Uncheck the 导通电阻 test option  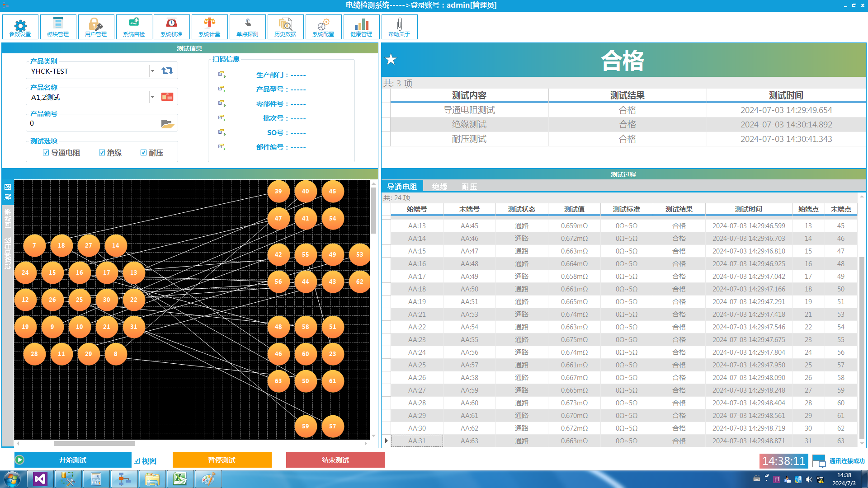46,153
